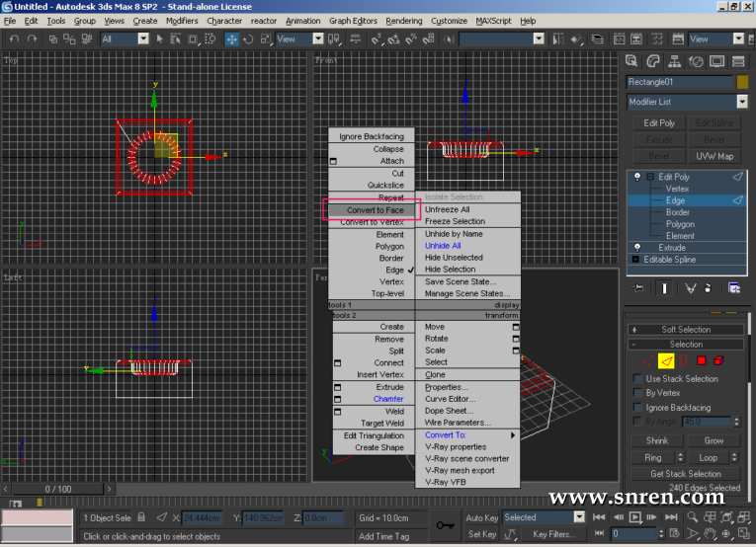Click the UVW Map modifier button
The height and width of the screenshot is (547, 756).
(x=714, y=156)
